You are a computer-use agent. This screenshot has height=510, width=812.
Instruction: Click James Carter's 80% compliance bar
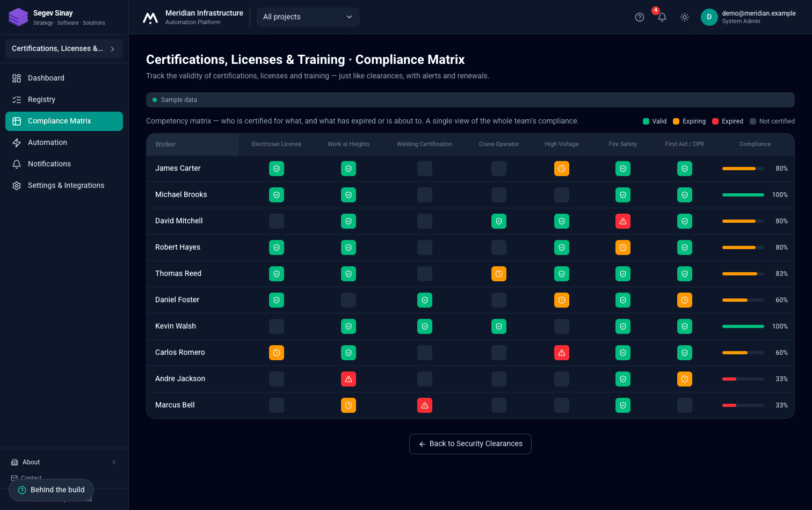(743, 169)
